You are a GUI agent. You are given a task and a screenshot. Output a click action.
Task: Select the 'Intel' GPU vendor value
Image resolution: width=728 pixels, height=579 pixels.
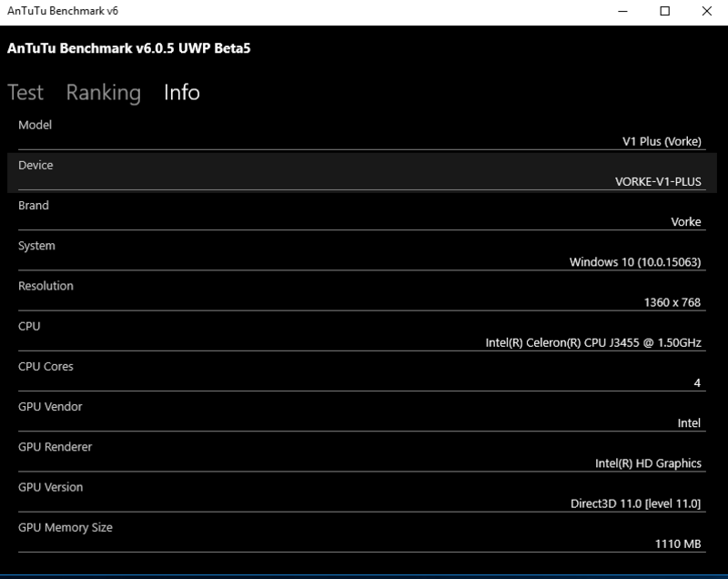689,423
